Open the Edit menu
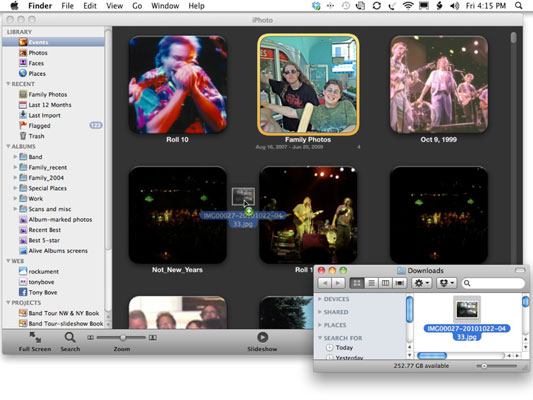The image size is (533, 400). point(90,6)
